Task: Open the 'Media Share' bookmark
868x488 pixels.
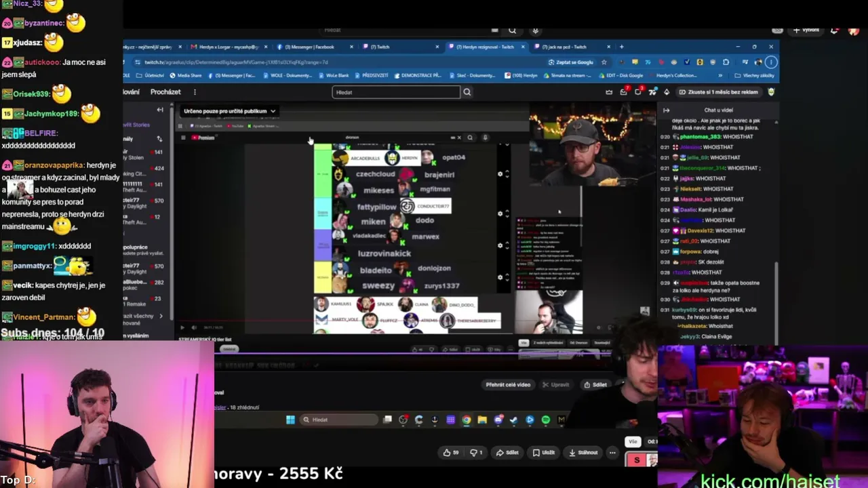Action: (x=185, y=76)
